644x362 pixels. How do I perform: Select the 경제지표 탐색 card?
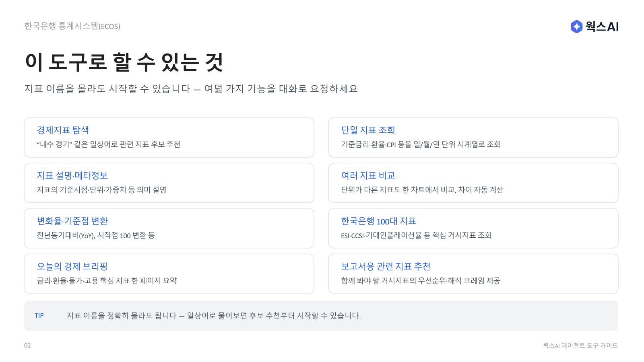169,138
